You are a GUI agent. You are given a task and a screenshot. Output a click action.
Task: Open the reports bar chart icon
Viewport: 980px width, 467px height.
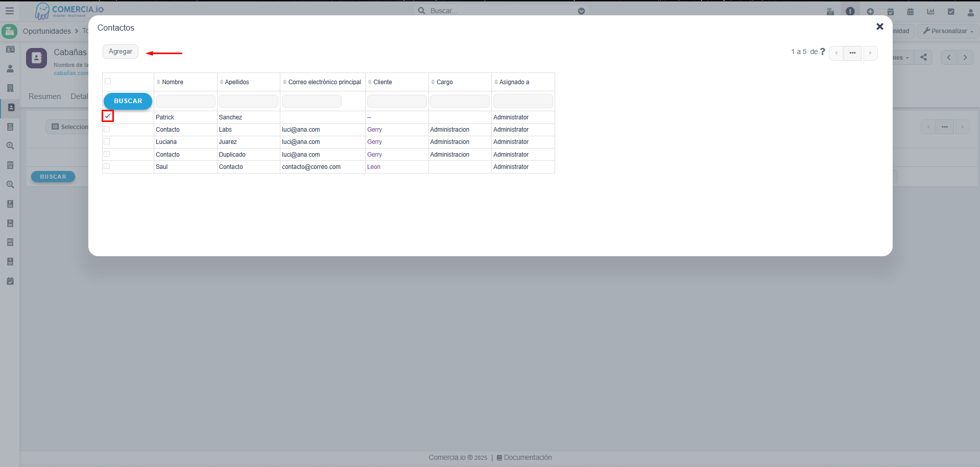(x=930, y=12)
